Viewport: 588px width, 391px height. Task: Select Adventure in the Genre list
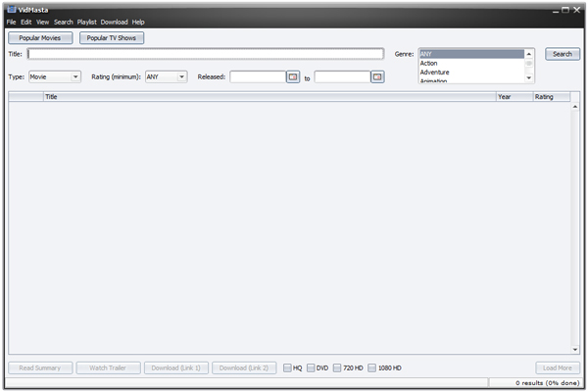pos(471,72)
